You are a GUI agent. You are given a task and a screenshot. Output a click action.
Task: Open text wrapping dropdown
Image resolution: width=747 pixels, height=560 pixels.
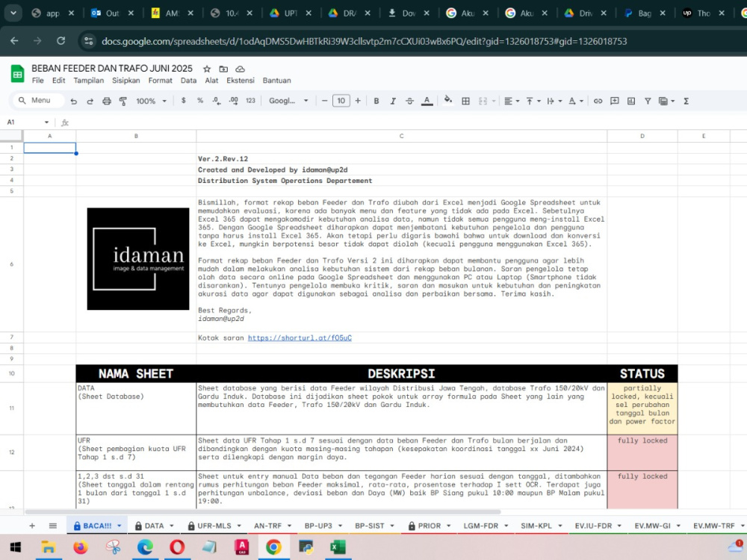click(554, 101)
